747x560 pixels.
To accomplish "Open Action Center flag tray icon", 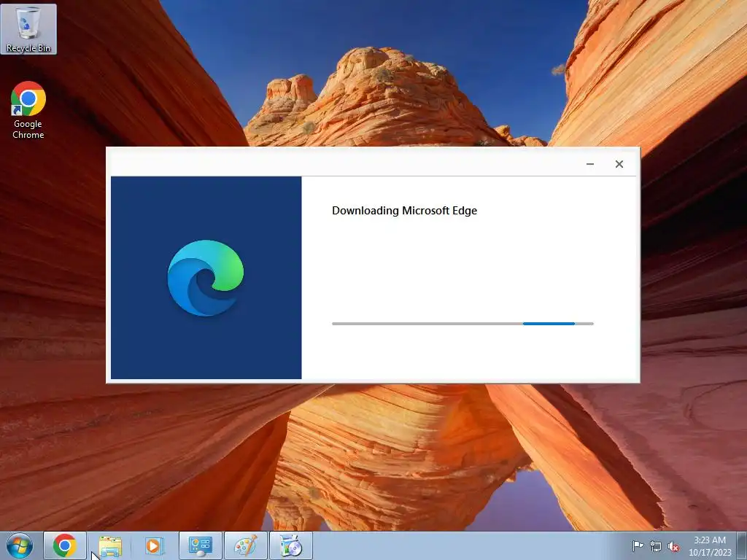I will [638, 545].
